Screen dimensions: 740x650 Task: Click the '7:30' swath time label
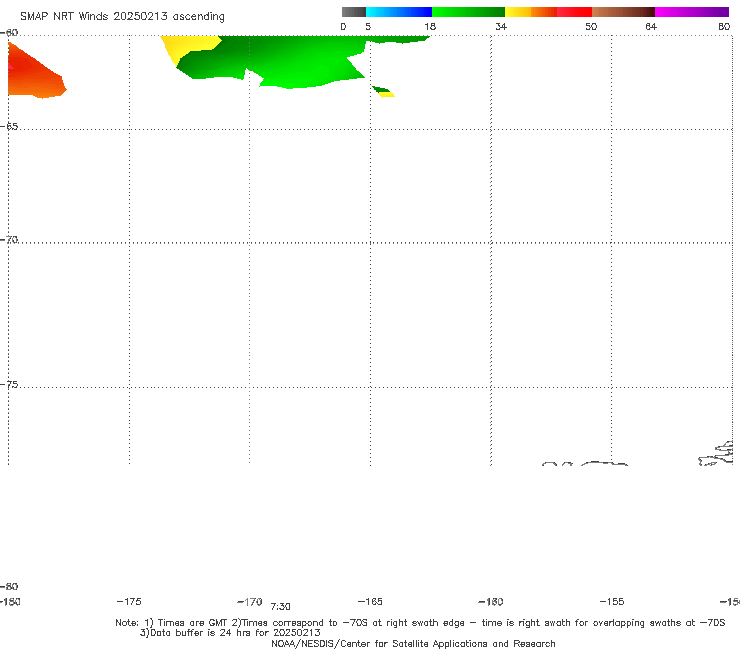(x=280, y=607)
